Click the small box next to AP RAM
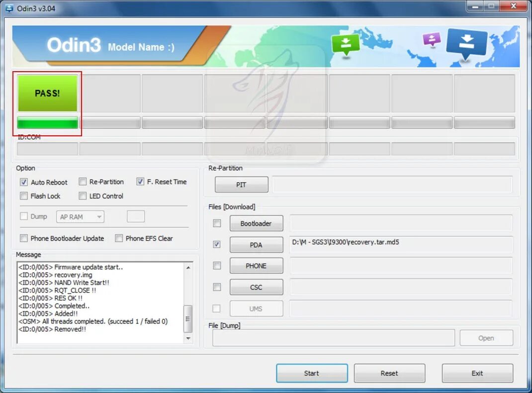 136,216
